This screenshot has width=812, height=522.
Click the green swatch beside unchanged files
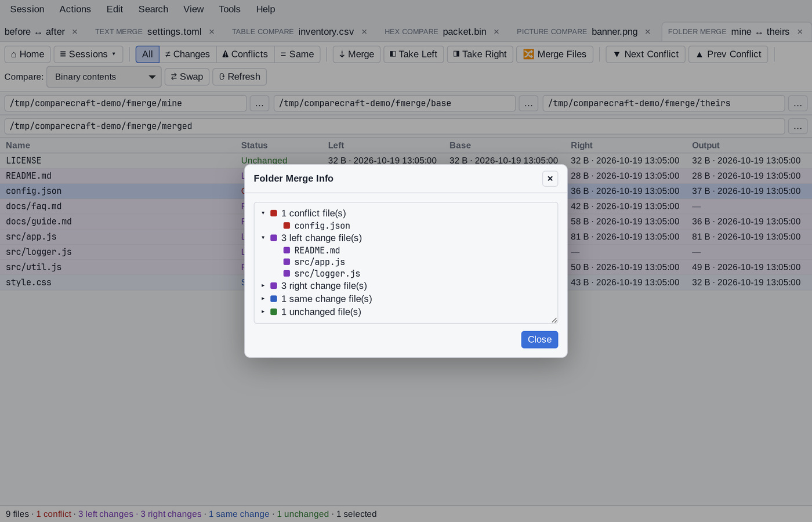(274, 312)
